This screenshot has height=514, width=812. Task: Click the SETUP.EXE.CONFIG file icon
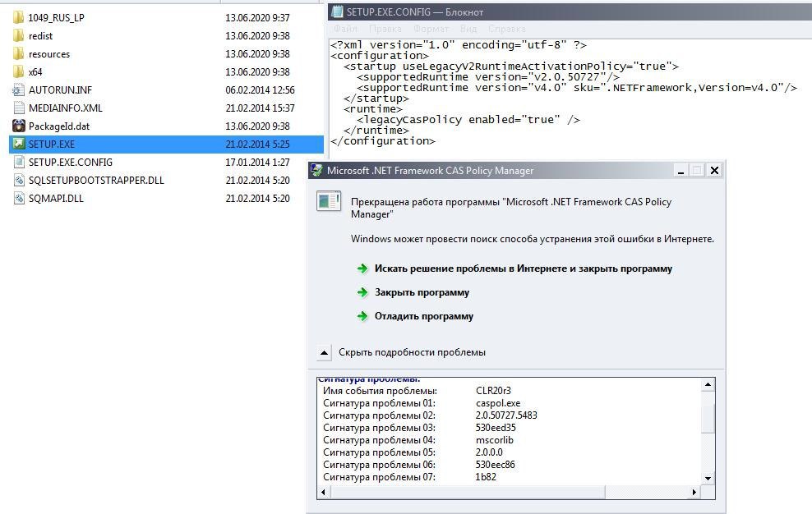click(19, 162)
